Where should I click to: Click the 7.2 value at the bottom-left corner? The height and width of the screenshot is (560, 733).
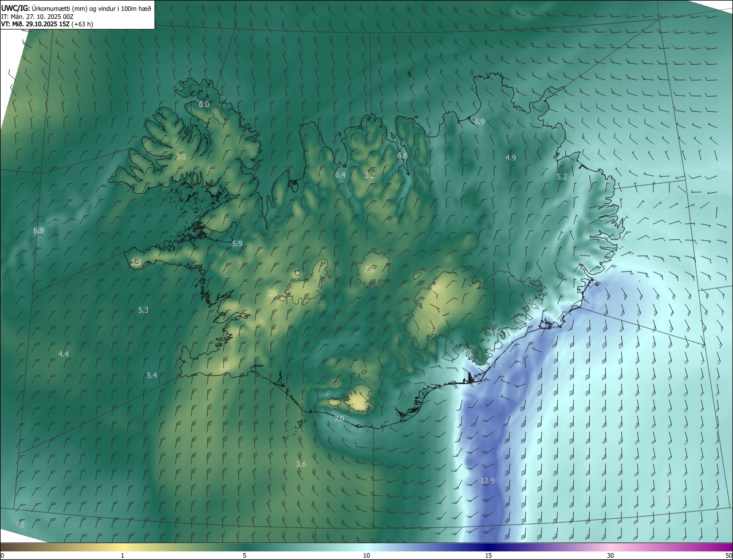[x=19, y=524]
